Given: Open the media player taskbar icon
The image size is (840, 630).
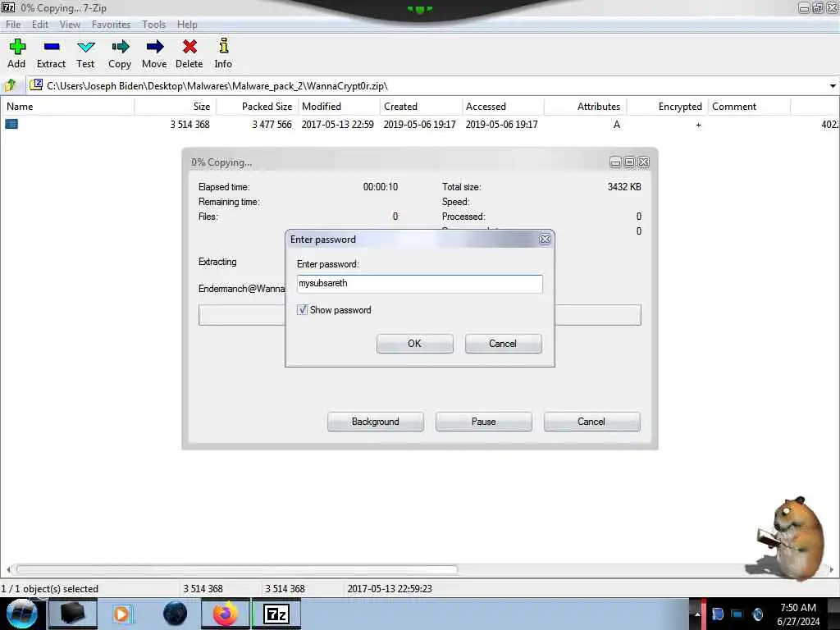Looking at the screenshot, I should 121,614.
